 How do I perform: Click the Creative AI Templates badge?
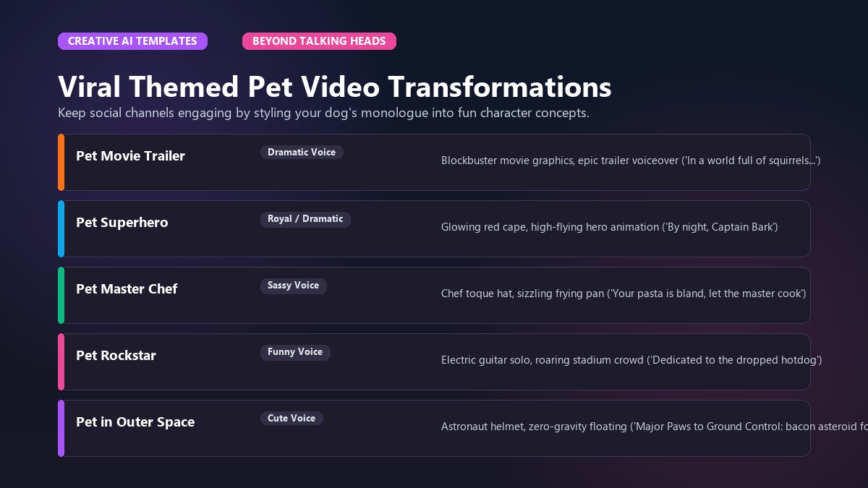pyautogui.click(x=132, y=41)
